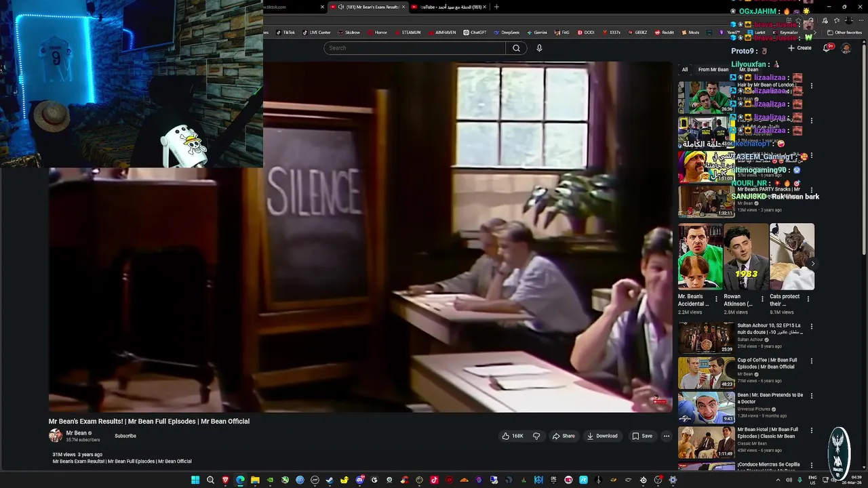The width and height of the screenshot is (868, 488).
Task: Select the All filter chip
Action: (x=685, y=69)
